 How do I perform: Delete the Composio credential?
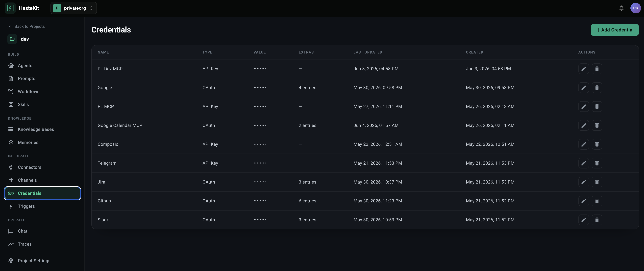pos(597,144)
